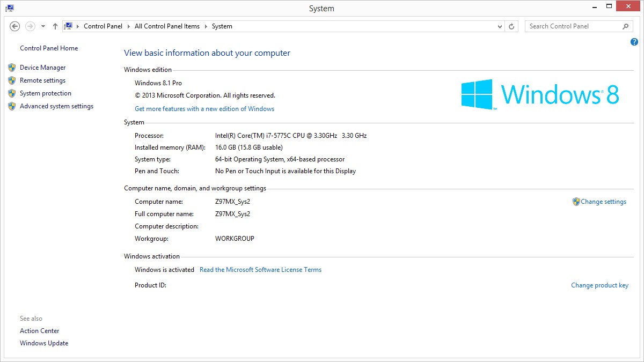
Task: Minimize the System window
Action: pos(594,7)
